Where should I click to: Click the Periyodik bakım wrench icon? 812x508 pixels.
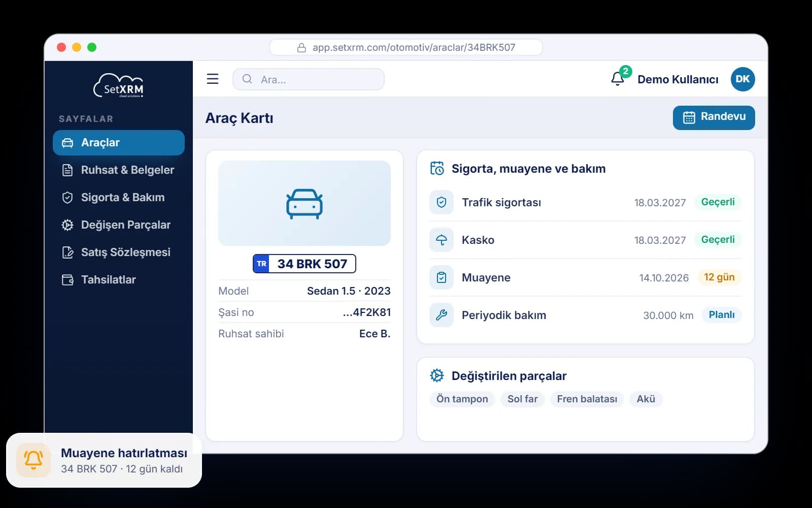coord(442,315)
